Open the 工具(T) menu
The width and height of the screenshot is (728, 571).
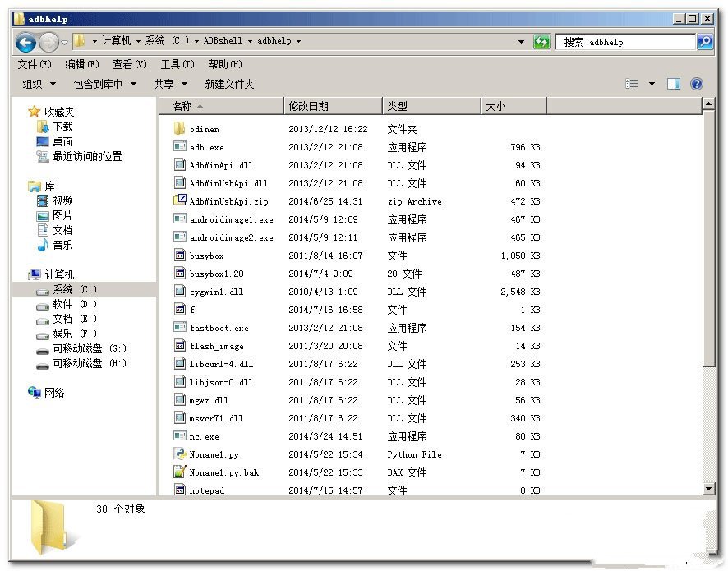tap(177, 64)
